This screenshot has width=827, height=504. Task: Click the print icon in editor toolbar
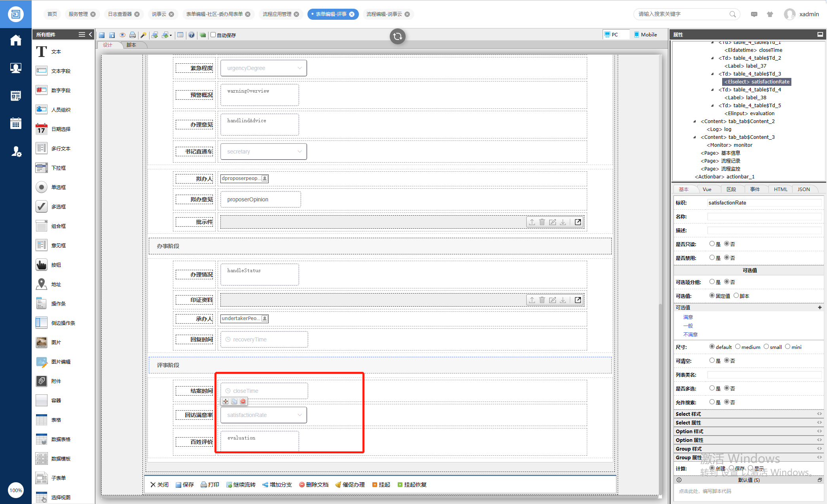pyautogui.click(x=133, y=35)
